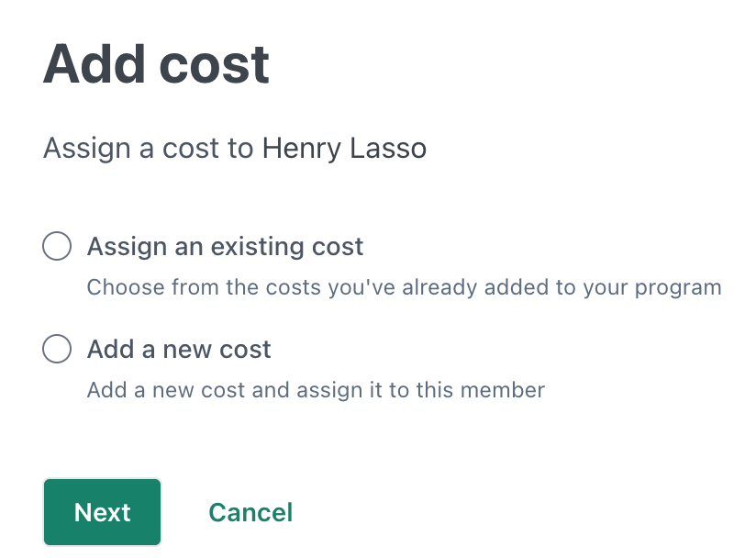Click the 'Add cost' heading
Screen dimensions: 756x558
[x=156, y=64]
